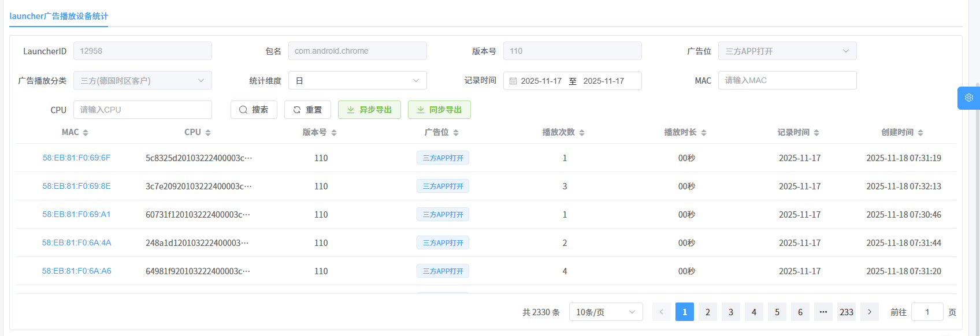The width and height of the screenshot is (980, 336).
Task: Go to page 6
Action: pyautogui.click(x=800, y=312)
